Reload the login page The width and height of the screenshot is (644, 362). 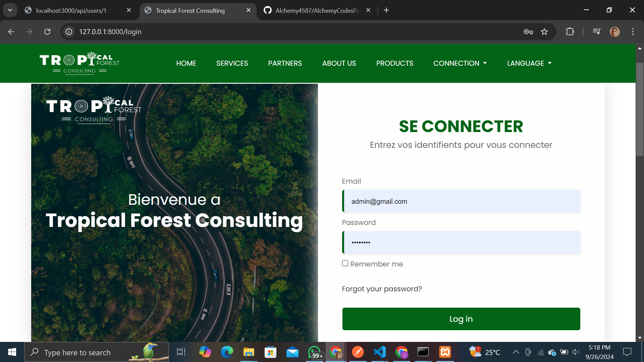click(47, 32)
